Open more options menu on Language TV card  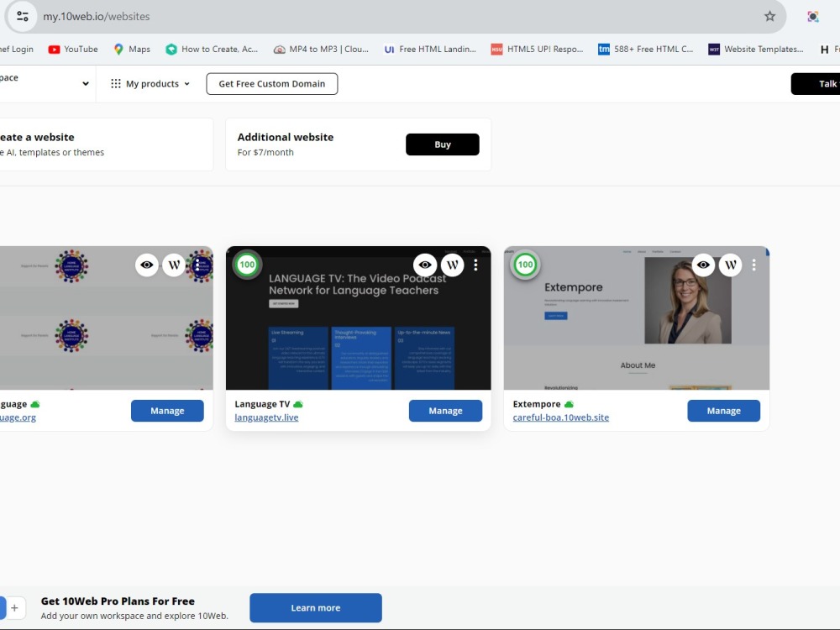[475, 265]
